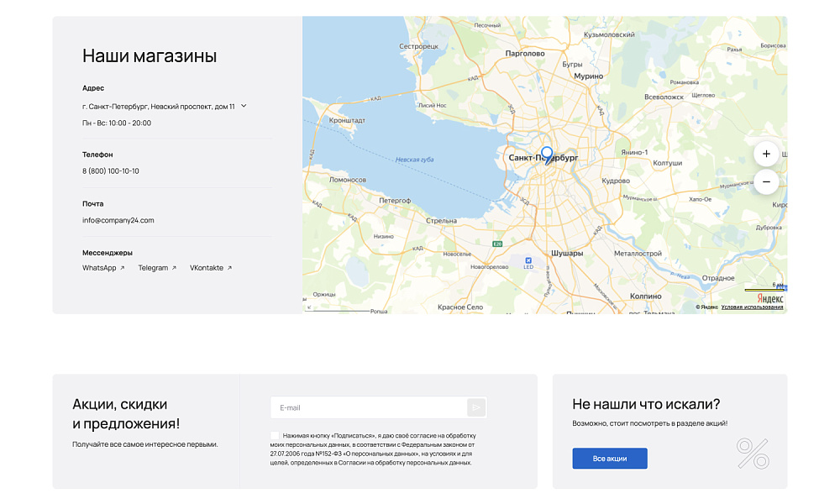Click the percent icon in the promo card
Image resolution: width=840 pixels, height=504 pixels.
point(752,453)
